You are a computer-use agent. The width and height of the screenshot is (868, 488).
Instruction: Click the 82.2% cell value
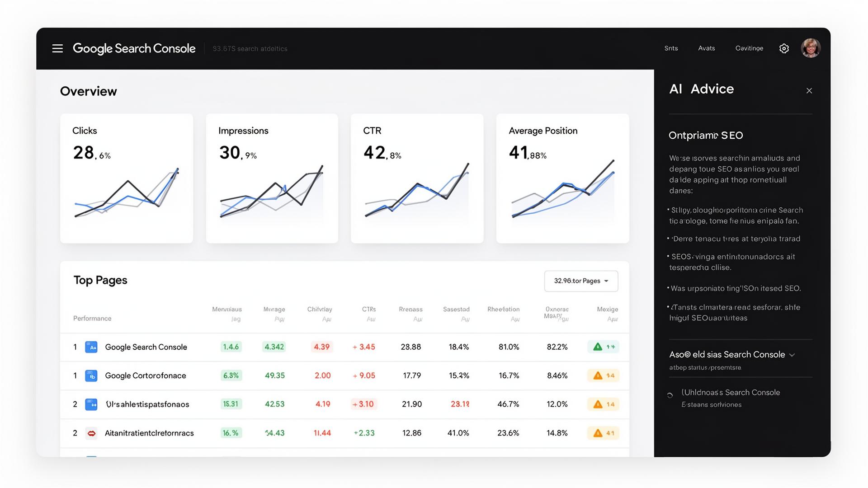[557, 347]
